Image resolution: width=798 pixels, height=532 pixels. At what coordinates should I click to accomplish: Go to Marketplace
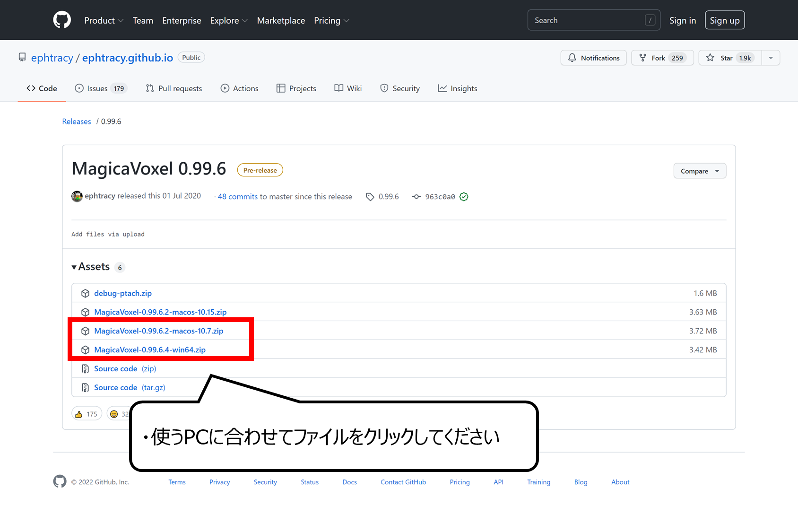tap(281, 20)
